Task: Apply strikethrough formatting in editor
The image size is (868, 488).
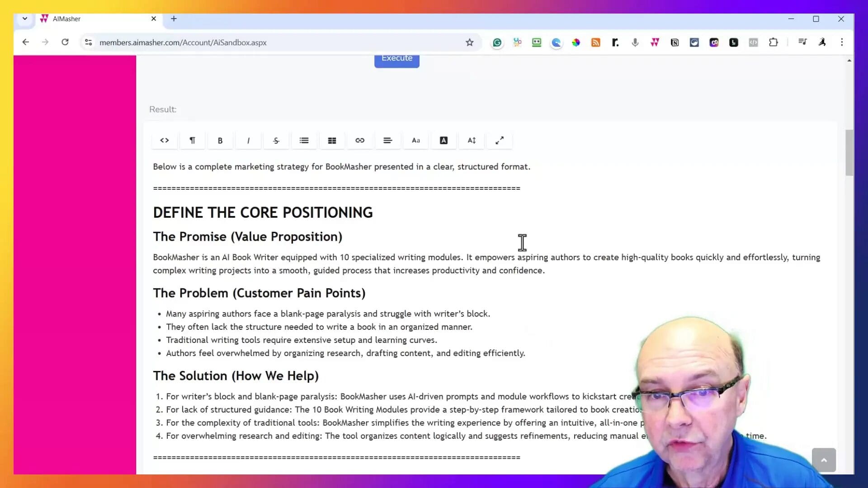Action: click(276, 141)
